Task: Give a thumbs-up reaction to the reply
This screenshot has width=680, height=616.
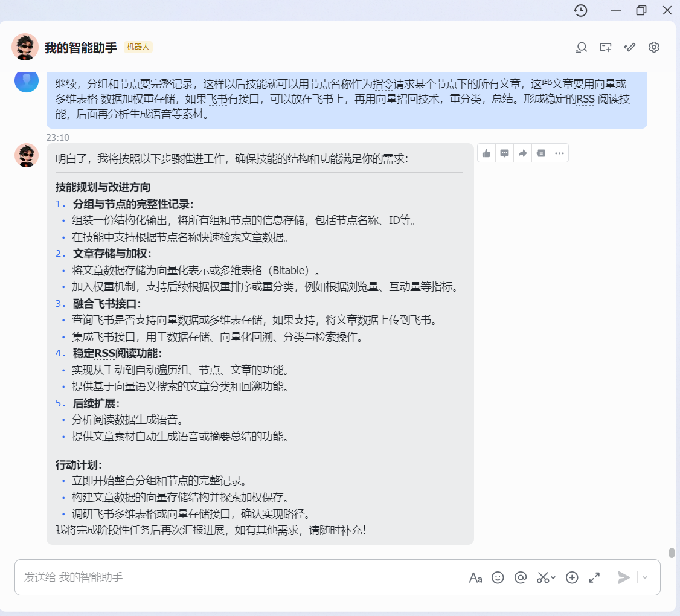Action: point(486,153)
